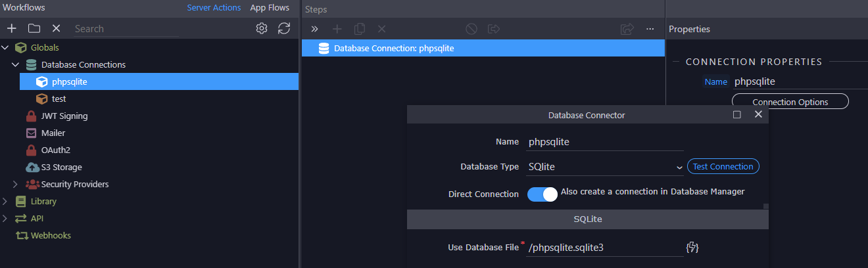Viewport: 868px width, 268px height.
Task: Toggle the Direct Connection switch
Action: coord(542,194)
